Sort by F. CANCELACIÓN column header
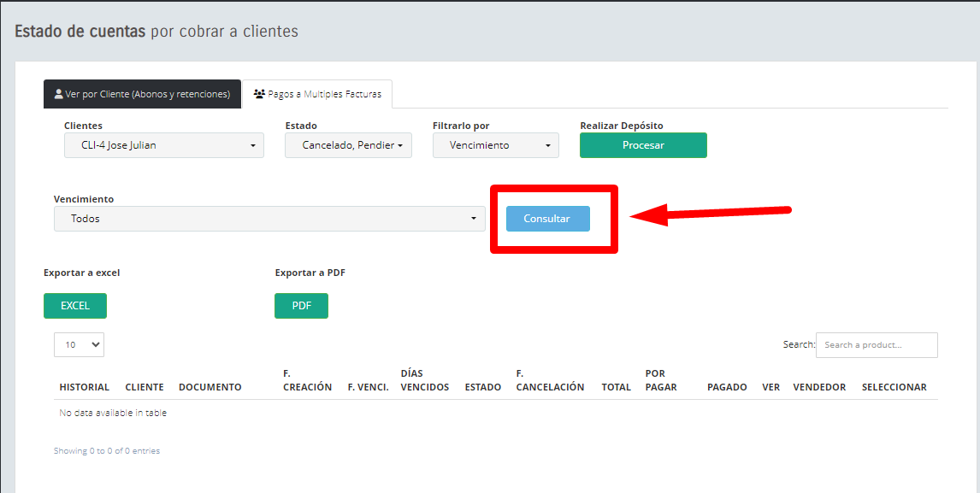Image resolution: width=980 pixels, height=493 pixels. pyautogui.click(x=550, y=380)
